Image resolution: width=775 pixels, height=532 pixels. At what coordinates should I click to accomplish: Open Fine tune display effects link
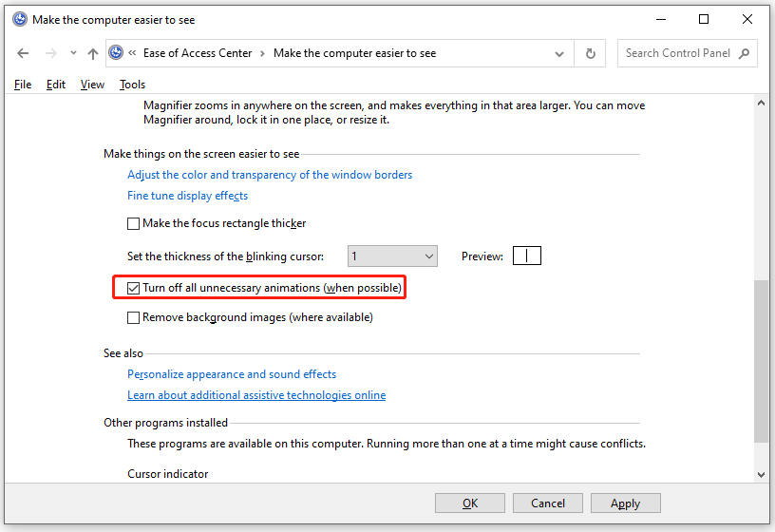(188, 196)
